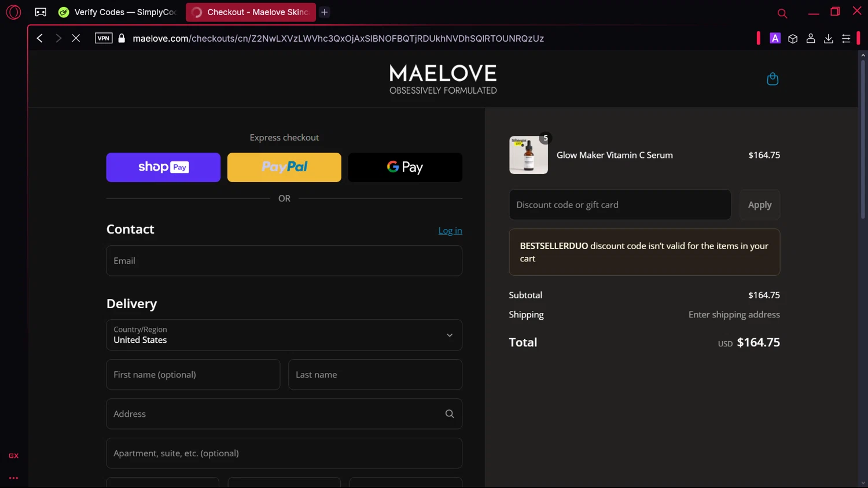Switch to Checkout Maelove Skincare tab
Viewport: 868px width, 488px height.
click(x=251, y=12)
